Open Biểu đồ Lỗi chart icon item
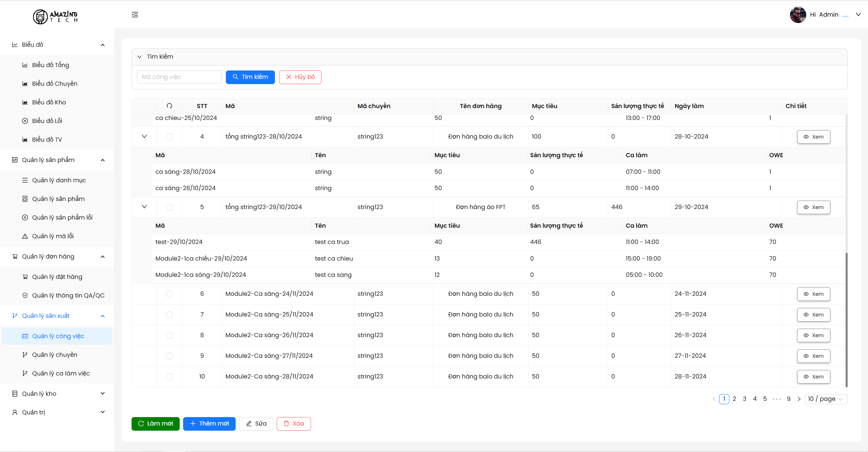 click(47, 121)
